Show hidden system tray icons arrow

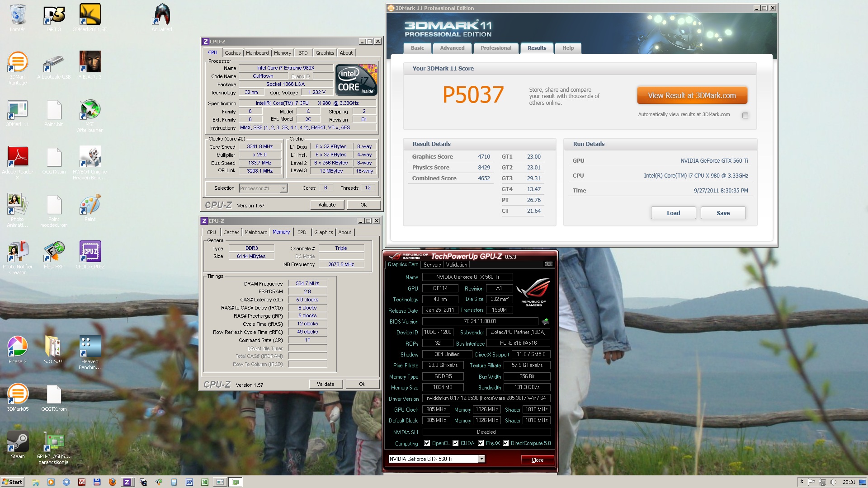click(802, 482)
